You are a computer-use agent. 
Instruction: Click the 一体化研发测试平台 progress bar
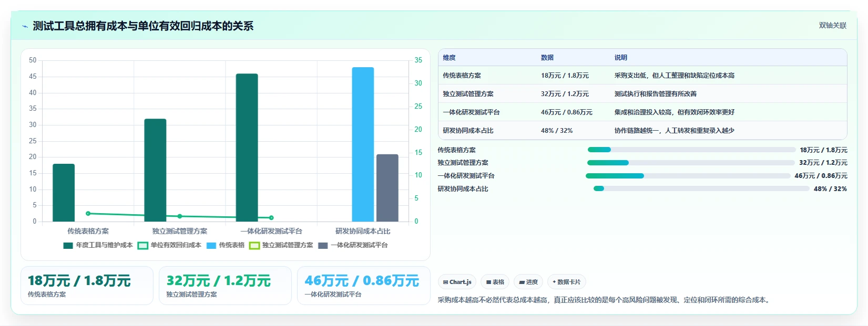pos(688,176)
